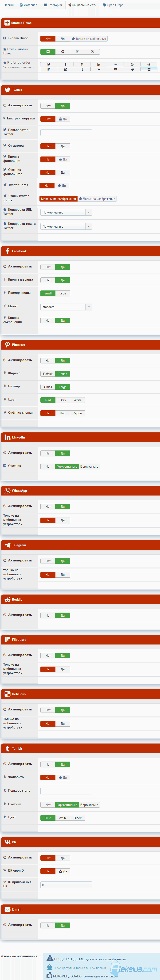Select the Pinterest icon in Preferred order
160x980 pixels.
tap(82, 64)
